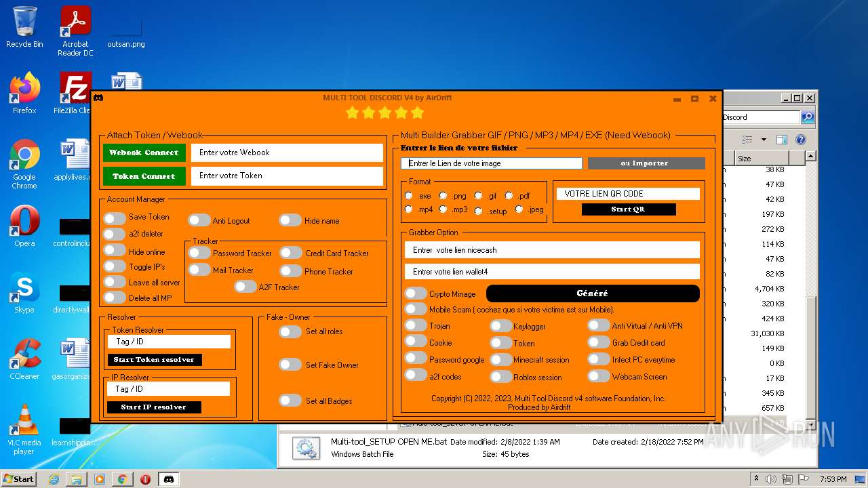Open Acrobat Reader DC shortcut

click(75, 30)
